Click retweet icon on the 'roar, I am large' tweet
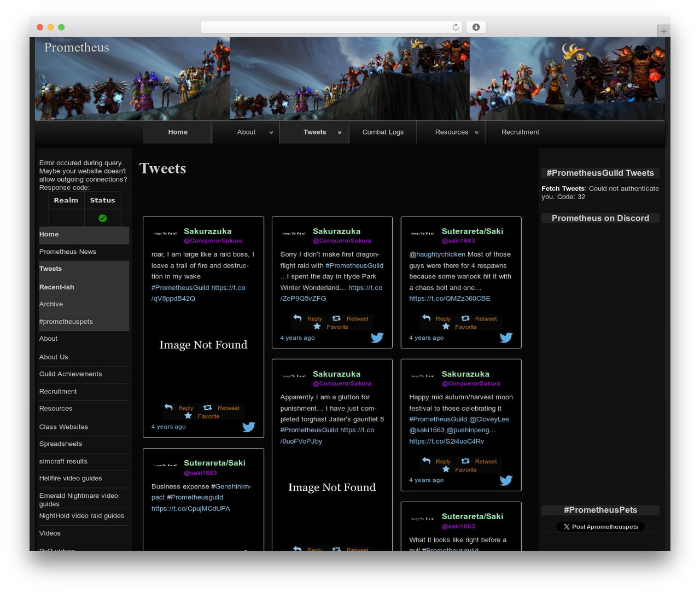 pyautogui.click(x=207, y=408)
